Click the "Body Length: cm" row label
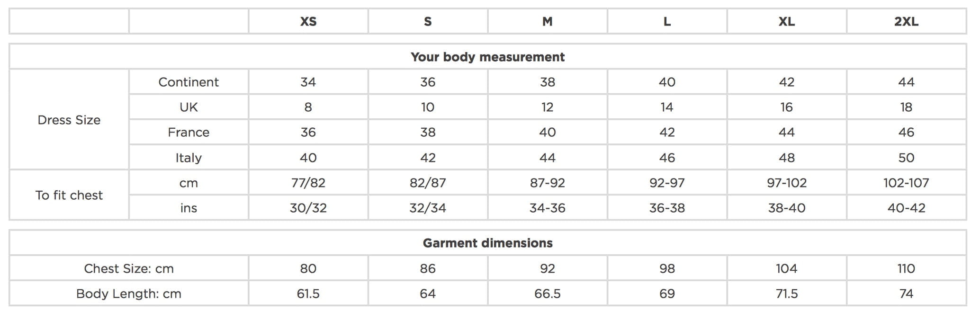 coord(129,294)
